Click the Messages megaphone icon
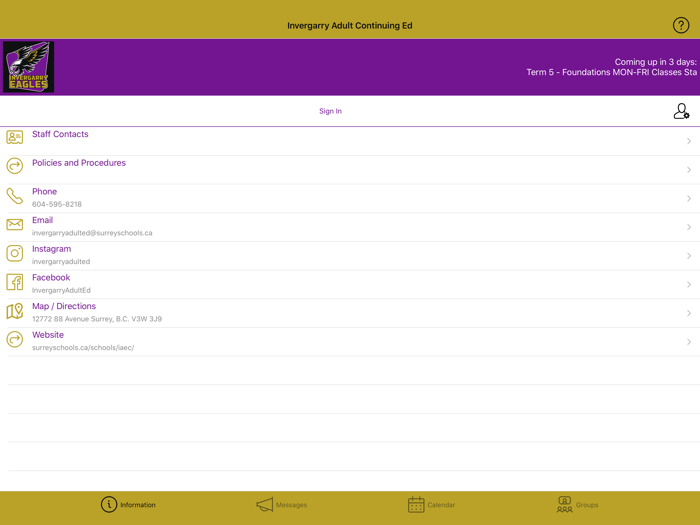The height and width of the screenshot is (525, 700). tap(265, 505)
